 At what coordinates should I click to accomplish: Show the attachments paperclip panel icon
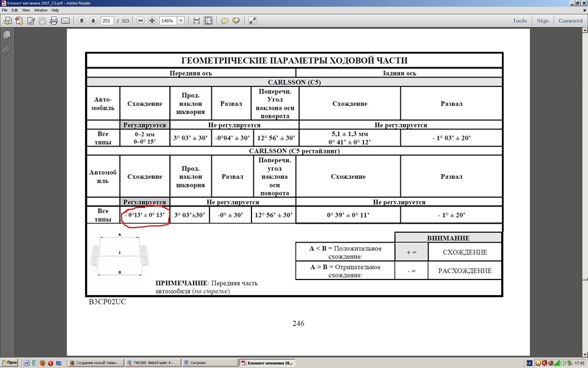coord(7,49)
